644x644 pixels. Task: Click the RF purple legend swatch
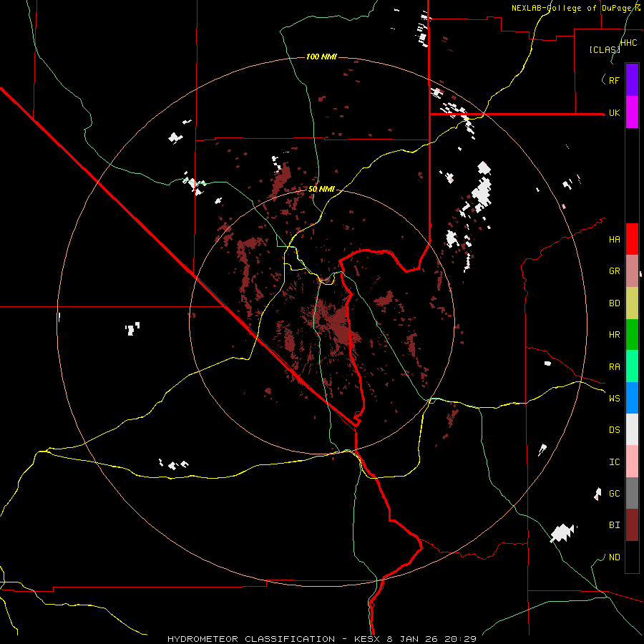[632, 80]
